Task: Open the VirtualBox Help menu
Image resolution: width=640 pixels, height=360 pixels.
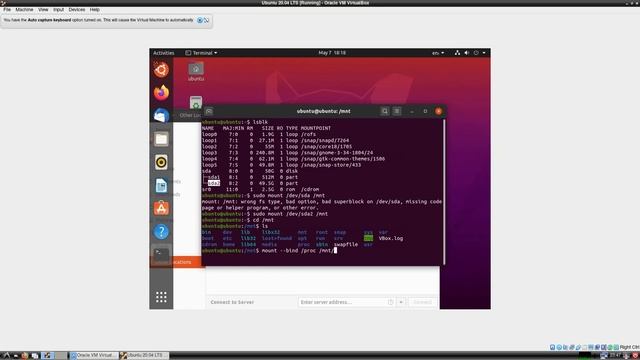Action: pyautogui.click(x=95, y=9)
